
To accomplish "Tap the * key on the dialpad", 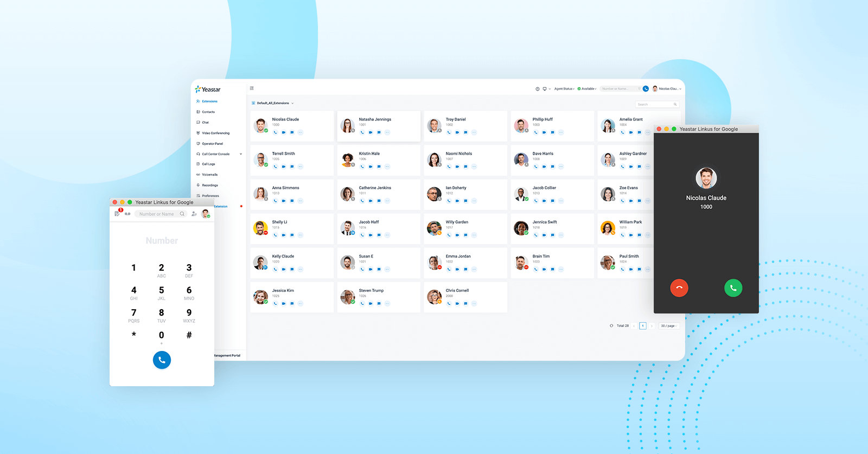I will click(x=133, y=335).
